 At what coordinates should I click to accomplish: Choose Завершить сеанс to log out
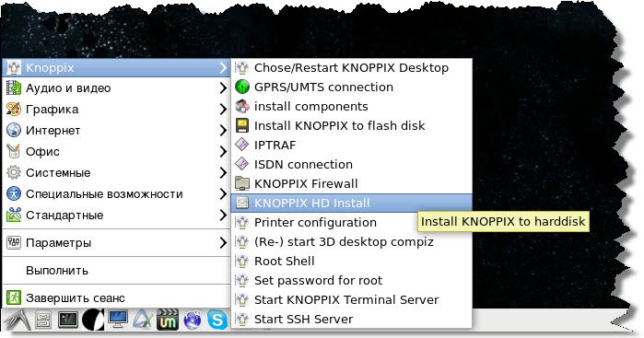[117, 297]
